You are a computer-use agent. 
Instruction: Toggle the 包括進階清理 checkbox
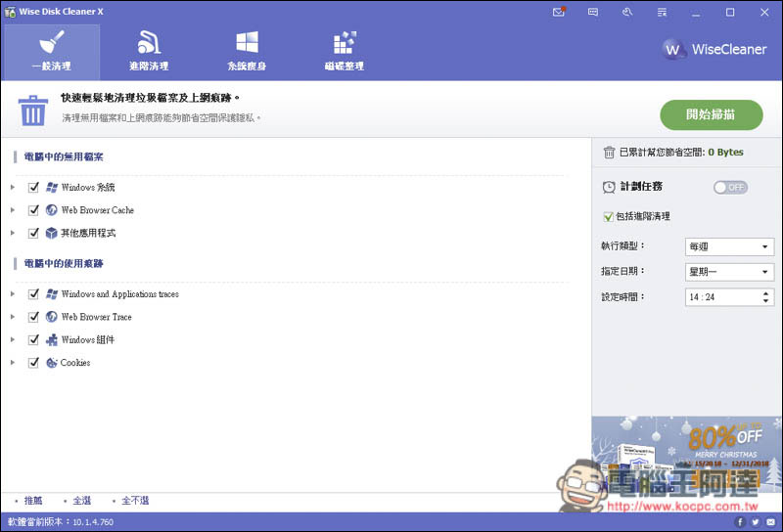pyautogui.click(x=608, y=216)
